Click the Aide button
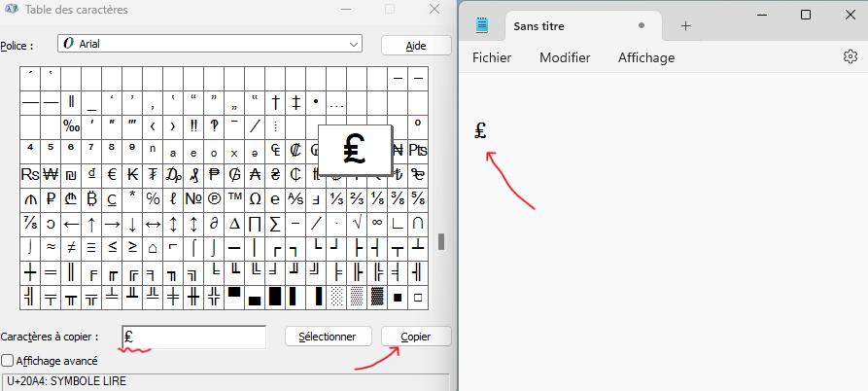The image size is (868, 391). (x=416, y=46)
